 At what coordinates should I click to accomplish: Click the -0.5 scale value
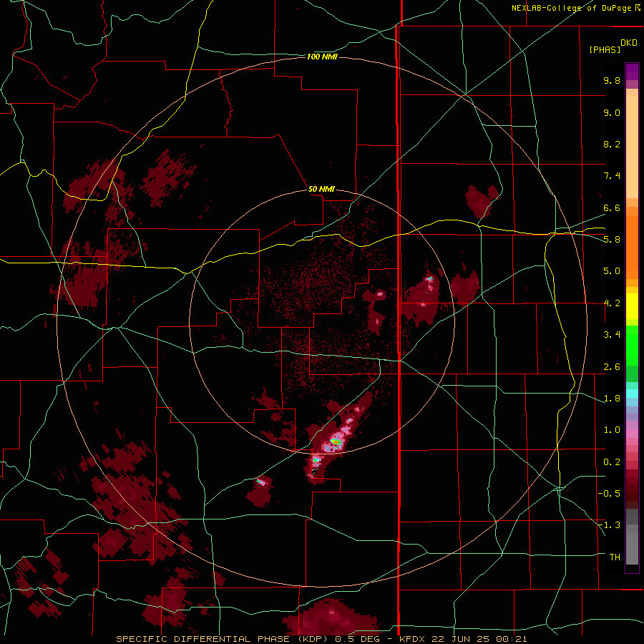609,494
